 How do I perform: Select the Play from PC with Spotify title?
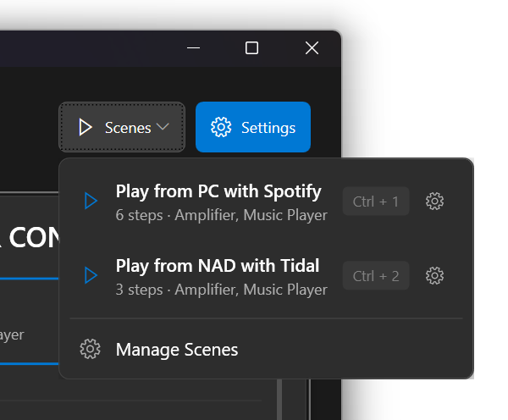pyautogui.click(x=220, y=191)
